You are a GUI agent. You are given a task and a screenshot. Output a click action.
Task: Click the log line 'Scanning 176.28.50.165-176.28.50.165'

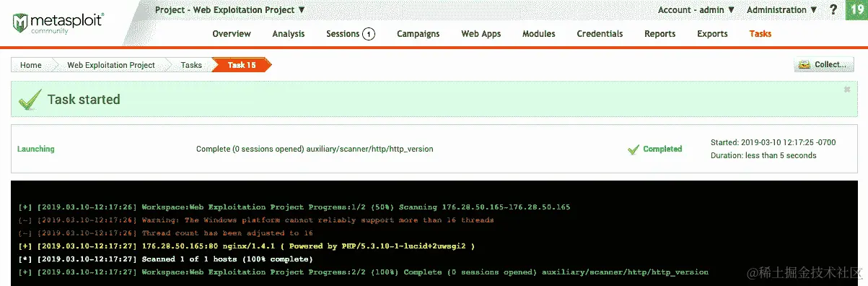[294, 207]
